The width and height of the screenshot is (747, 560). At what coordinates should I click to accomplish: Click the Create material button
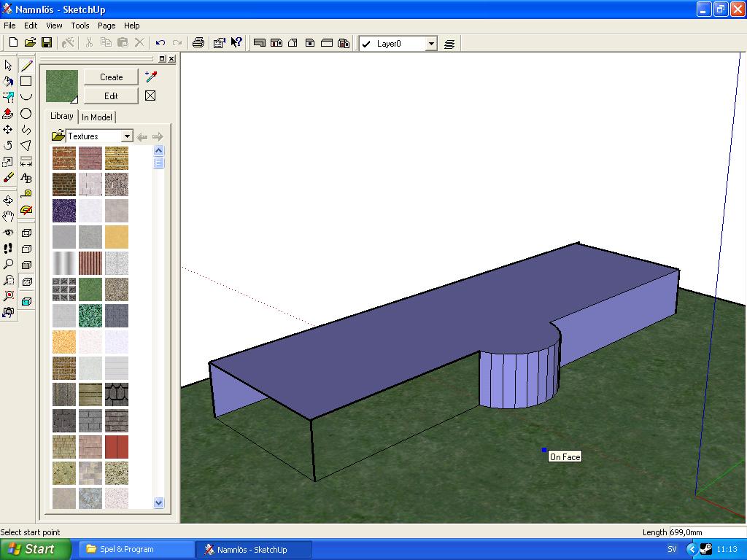(111, 77)
